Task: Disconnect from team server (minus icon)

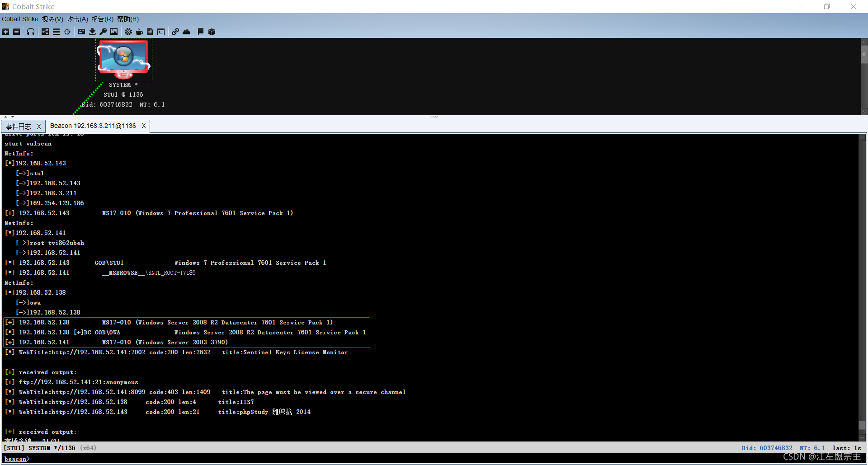Action: coord(16,32)
